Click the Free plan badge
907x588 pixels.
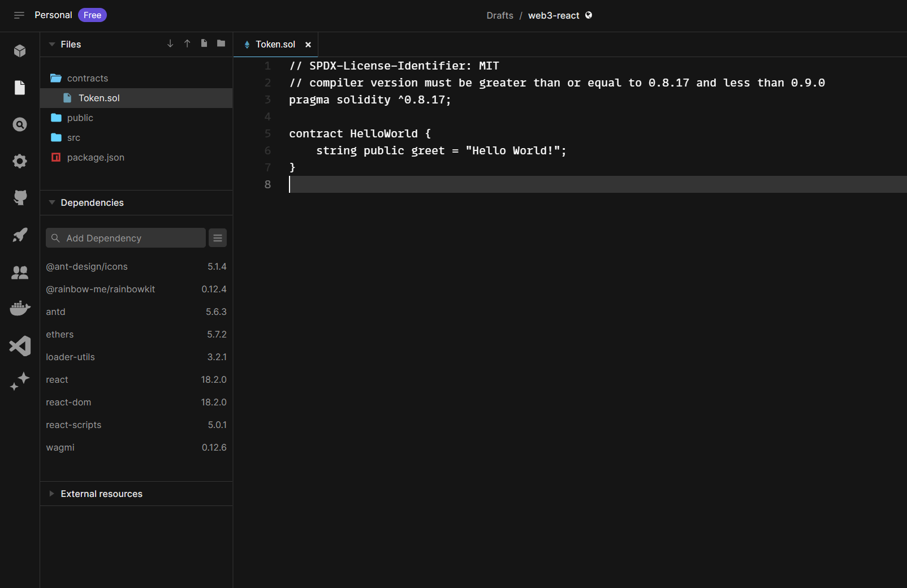(92, 15)
